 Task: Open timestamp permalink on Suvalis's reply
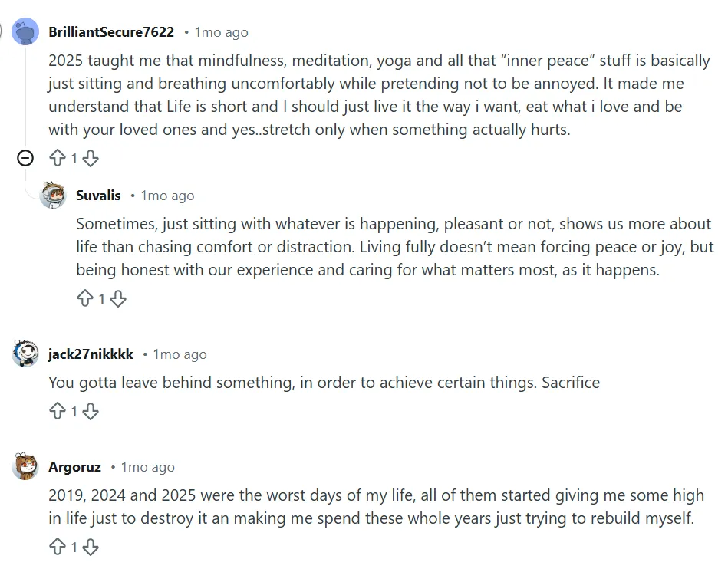167,196
